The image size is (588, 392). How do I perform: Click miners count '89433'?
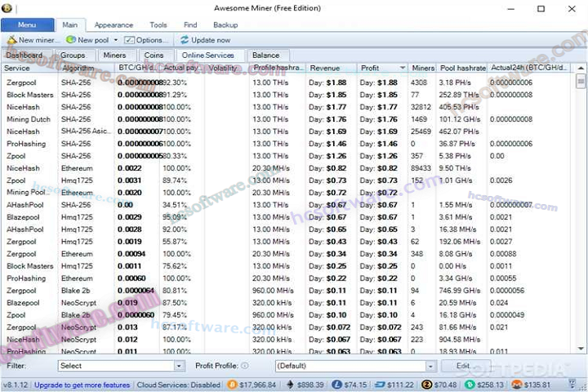point(421,168)
